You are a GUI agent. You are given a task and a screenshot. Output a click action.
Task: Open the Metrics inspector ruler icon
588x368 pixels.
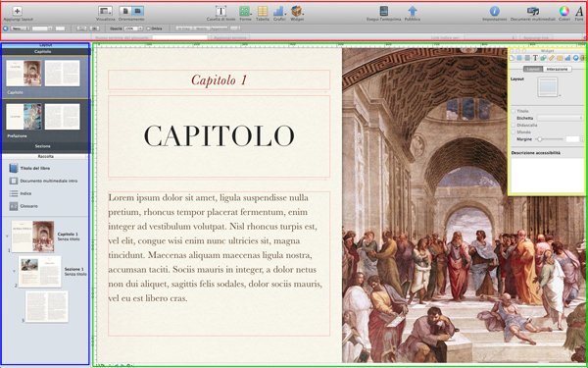click(551, 58)
